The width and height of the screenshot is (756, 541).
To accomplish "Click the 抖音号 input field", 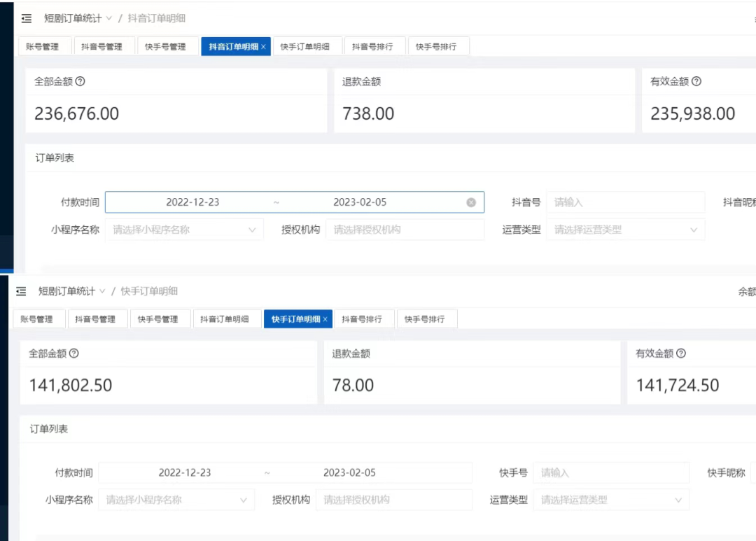I will (x=625, y=202).
